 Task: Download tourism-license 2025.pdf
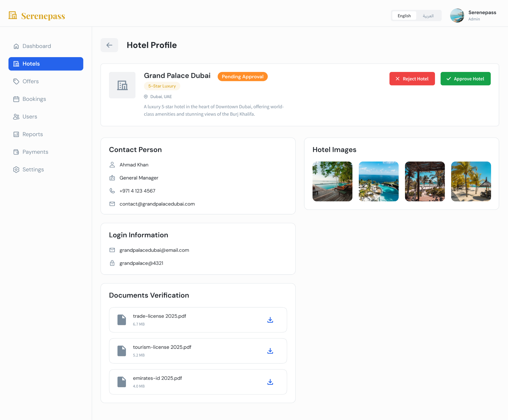point(270,351)
